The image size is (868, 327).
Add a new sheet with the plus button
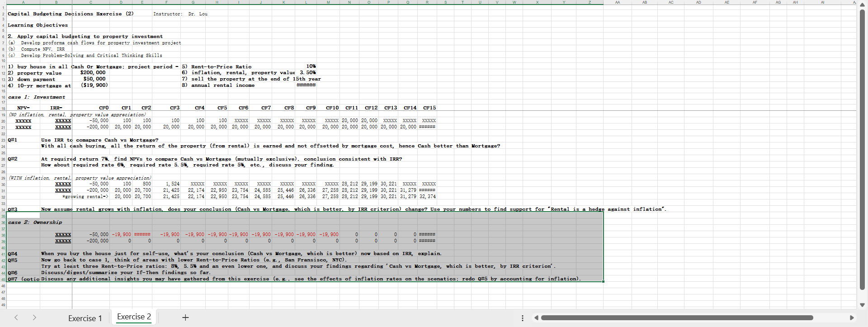[x=185, y=318]
